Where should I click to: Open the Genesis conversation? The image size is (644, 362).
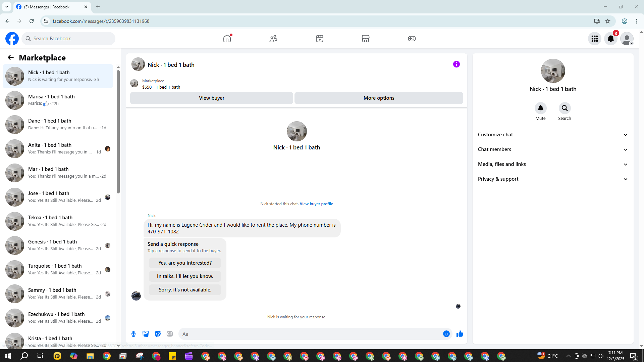[x=58, y=245]
